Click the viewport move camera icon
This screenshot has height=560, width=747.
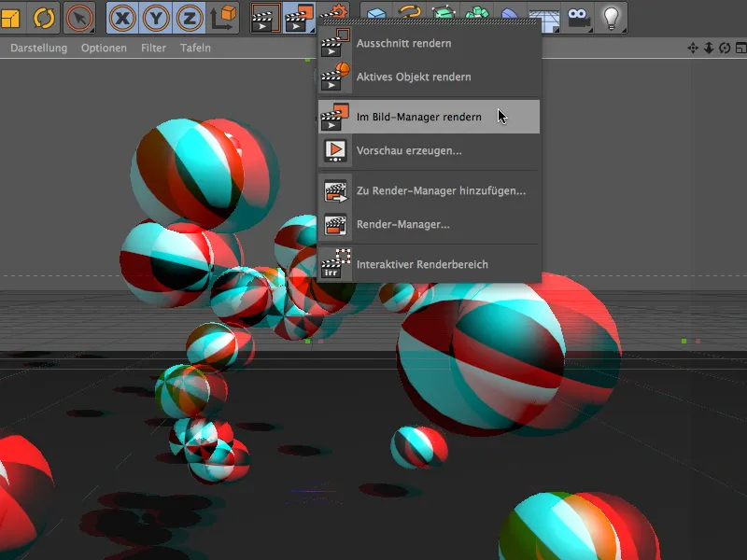tap(693, 48)
